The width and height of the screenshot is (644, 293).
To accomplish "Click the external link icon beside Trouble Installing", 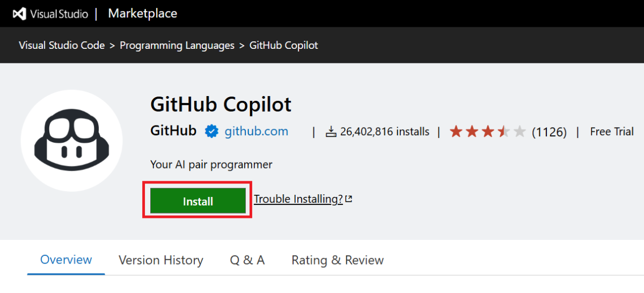I will [349, 199].
